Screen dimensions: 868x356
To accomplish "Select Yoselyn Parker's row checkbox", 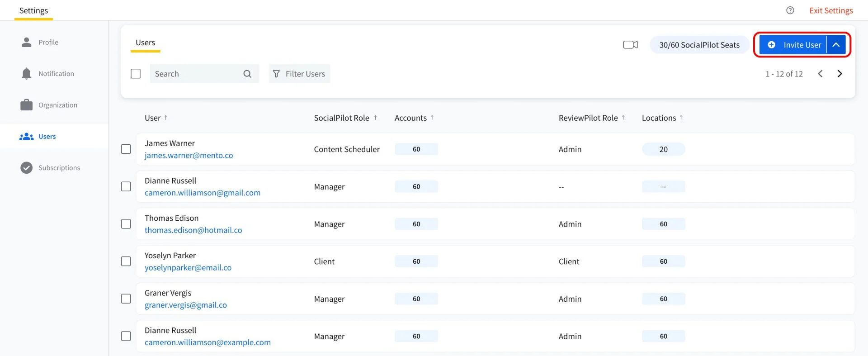I will tap(126, 261).
